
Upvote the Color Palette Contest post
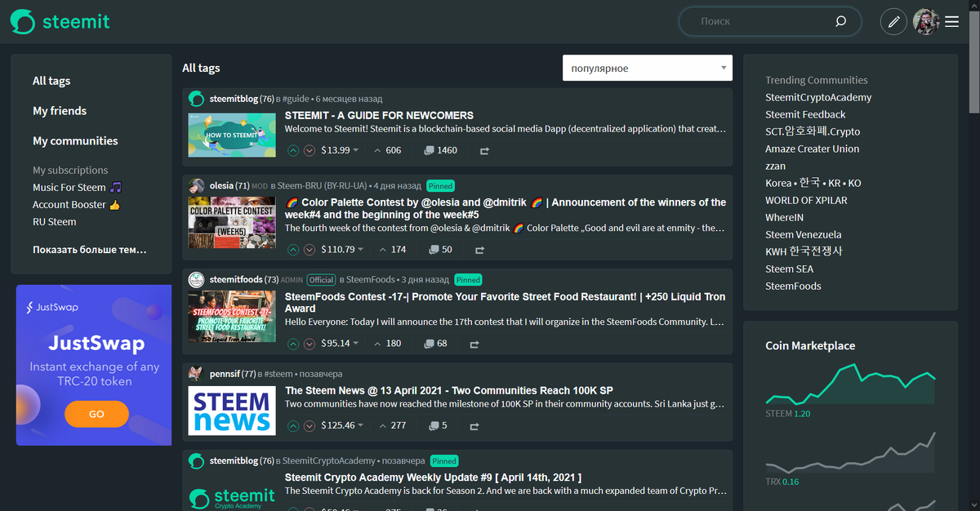coord(293,250)
